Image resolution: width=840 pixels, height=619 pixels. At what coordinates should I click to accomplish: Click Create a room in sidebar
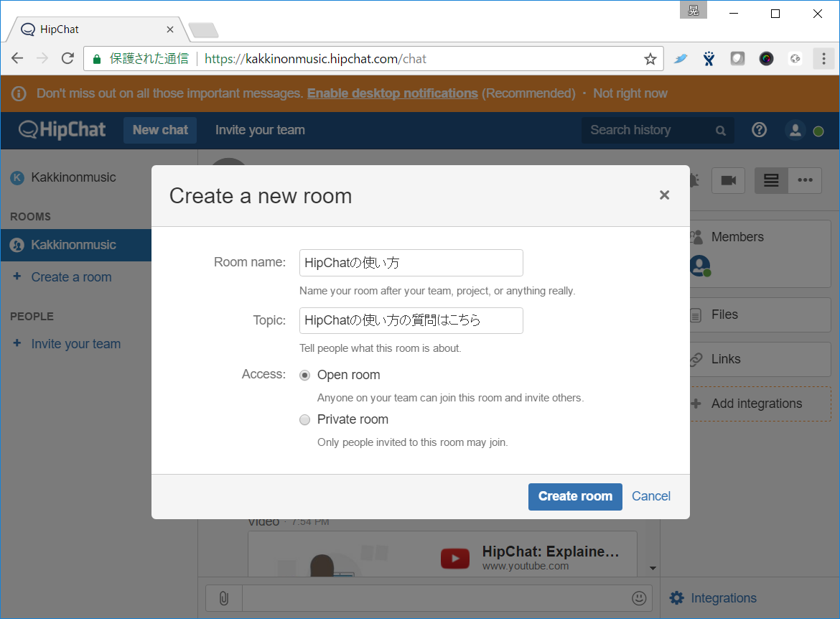(71, 277)
